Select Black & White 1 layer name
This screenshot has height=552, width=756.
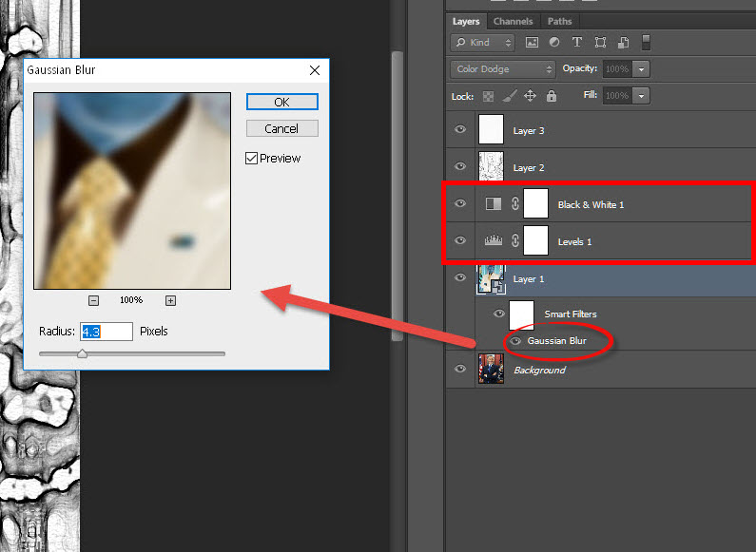coord(591,204)
